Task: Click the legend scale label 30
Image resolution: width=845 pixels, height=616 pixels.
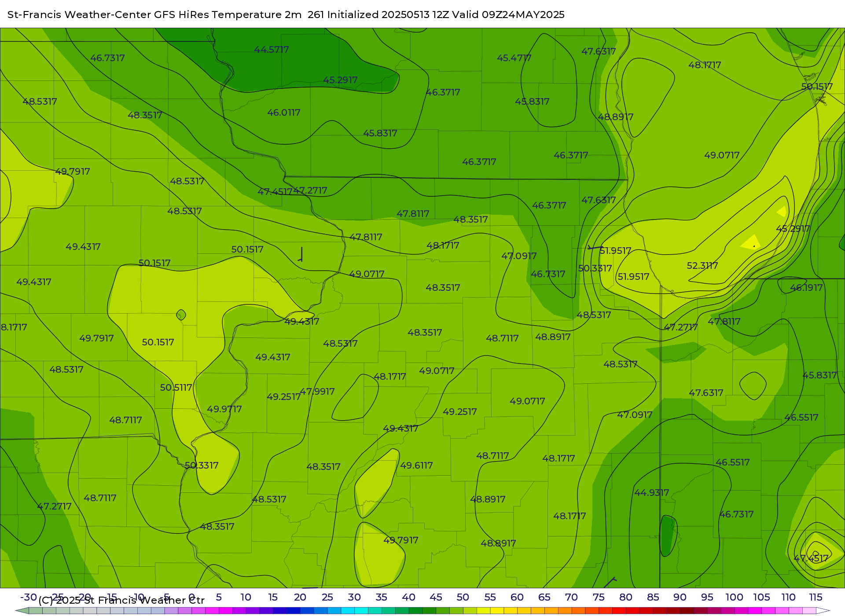Action: click(x=354, y=597)
